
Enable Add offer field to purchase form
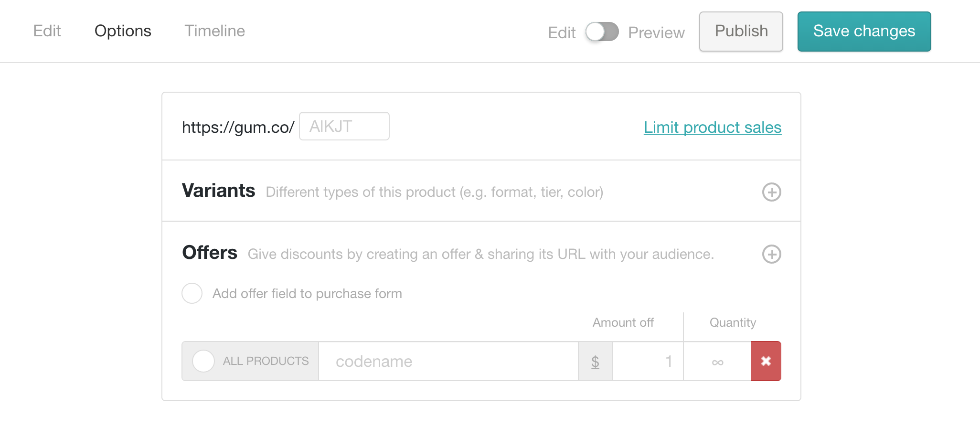192,293
